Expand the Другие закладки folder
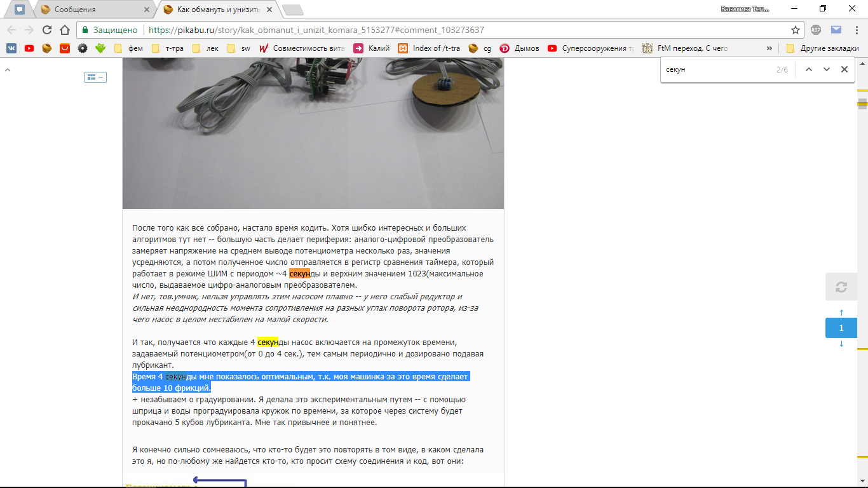The height and width of the screenshot is (488, 868). 823,48
